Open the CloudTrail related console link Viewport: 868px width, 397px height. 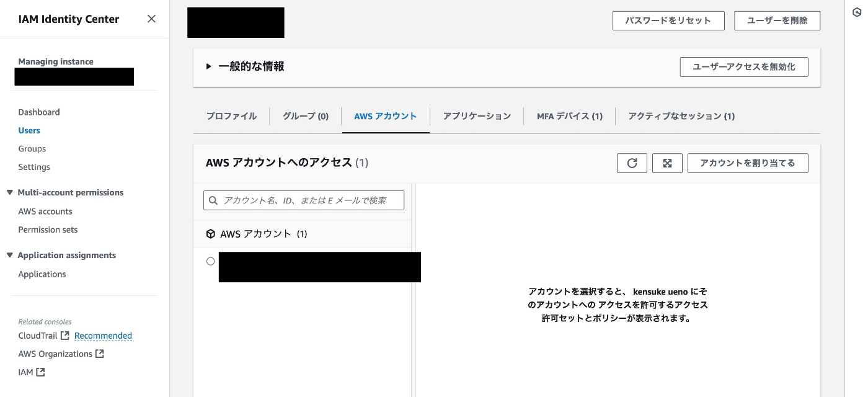click(38, 336)
